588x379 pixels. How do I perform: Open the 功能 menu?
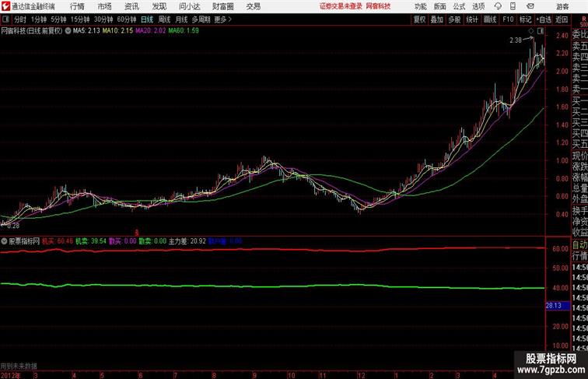pyautogui.click(x=420, y=6)
